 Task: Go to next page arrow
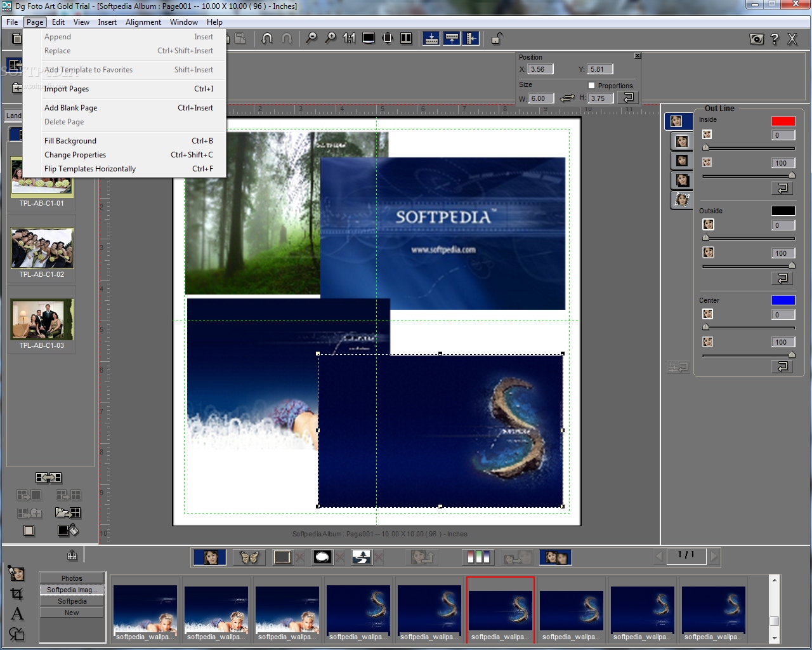click(x=714, y=556)
